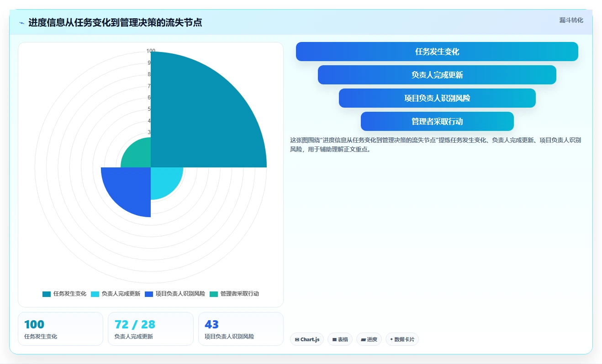The width and height of the screenshot is (602, 364).
Task: Toggle the 负责人完成更新 legend item
Action: point(116,294)
